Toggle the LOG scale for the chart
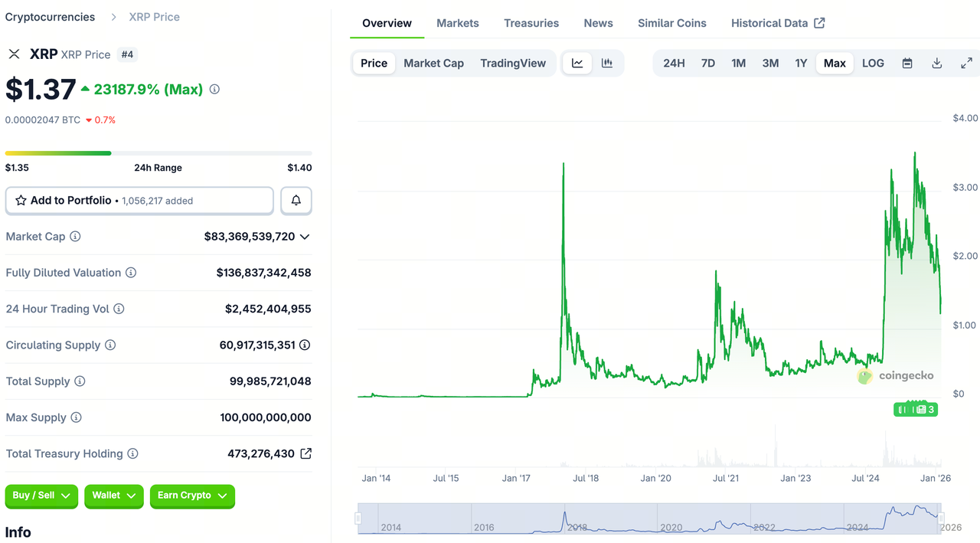 point(873,63)
